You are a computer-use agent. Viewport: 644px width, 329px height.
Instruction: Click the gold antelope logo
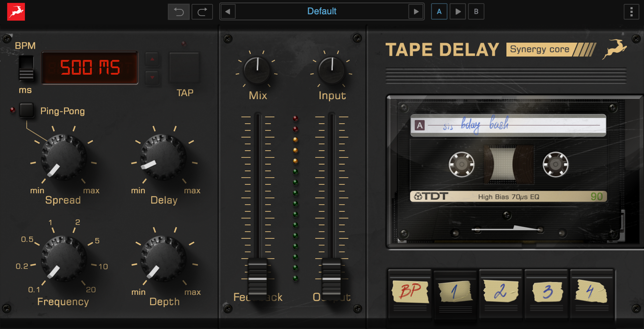[x=615, y=49]
